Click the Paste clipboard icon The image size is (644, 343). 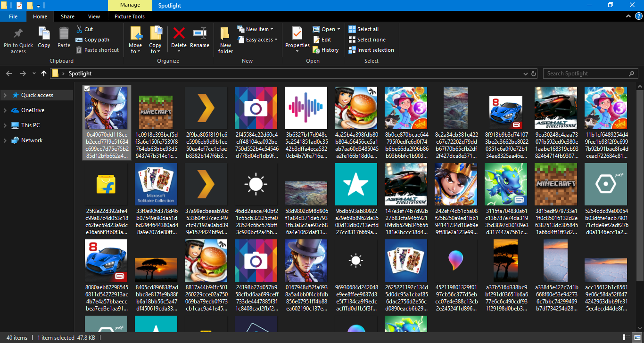[64, 33]
